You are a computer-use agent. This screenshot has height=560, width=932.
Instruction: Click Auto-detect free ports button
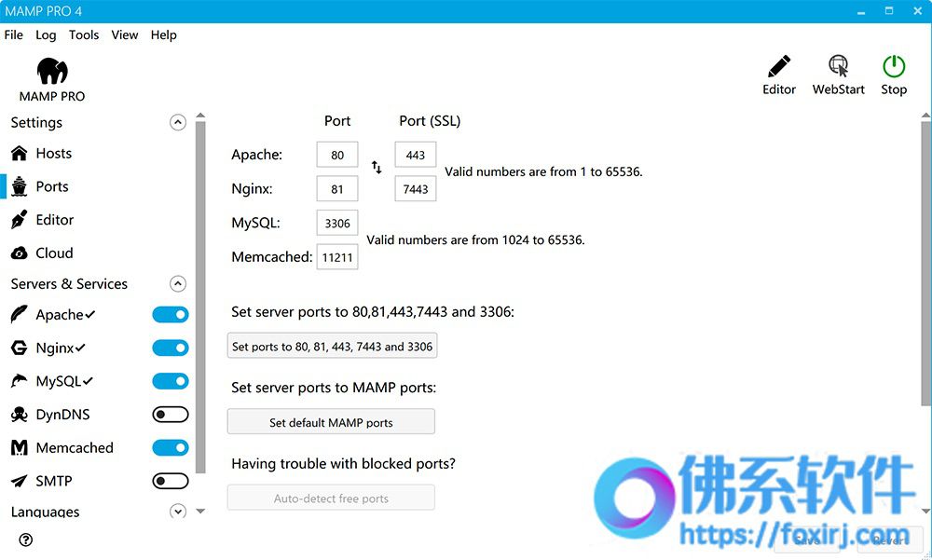331,499
